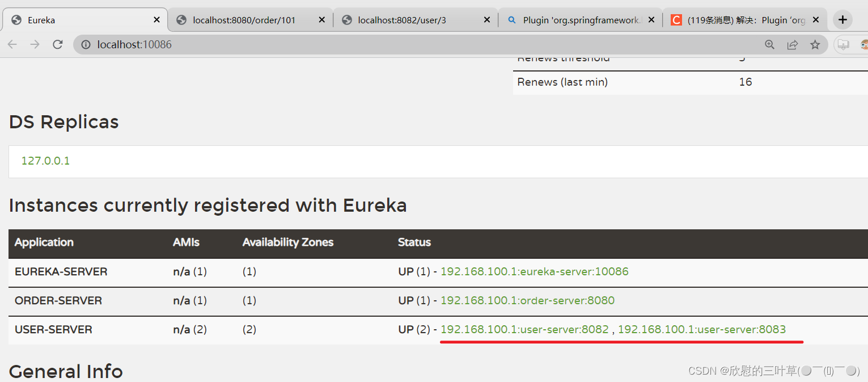Image resolution: width=868 pixels, height=382 pixels.
Task: Click the browser forward arrow
Action: tap(35, 44)
